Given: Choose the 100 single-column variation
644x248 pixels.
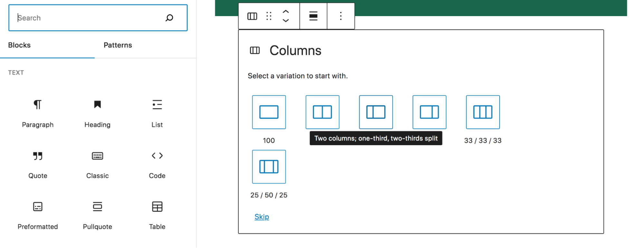Looking at the screenshot, I should click(x=269, y=112).
